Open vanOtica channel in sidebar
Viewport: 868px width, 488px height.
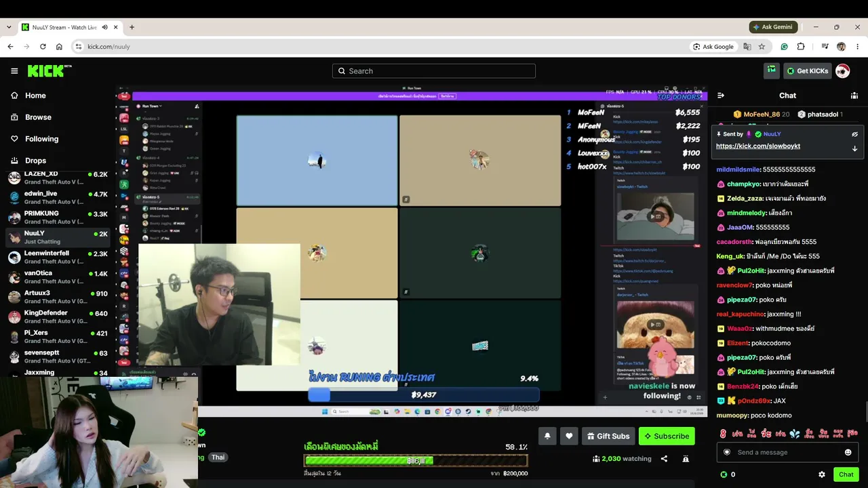58,277
